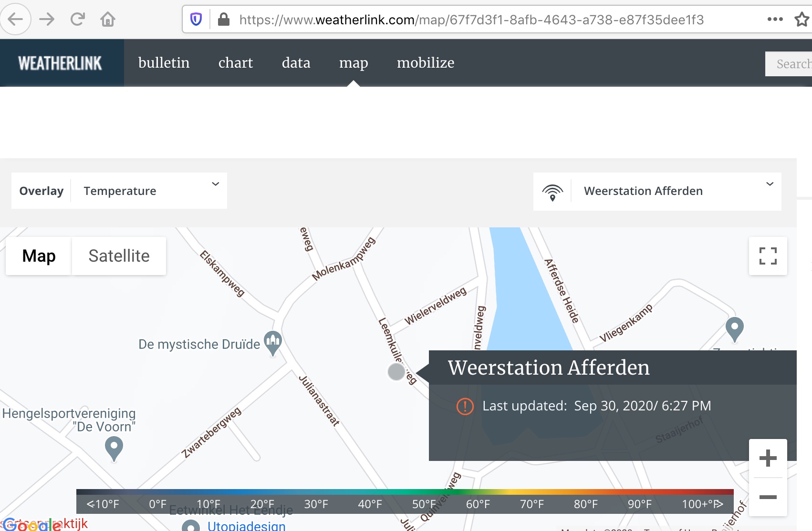Click the browser back arrow button
The height and width of the screenshot is (531, 812).
(15, 20)
